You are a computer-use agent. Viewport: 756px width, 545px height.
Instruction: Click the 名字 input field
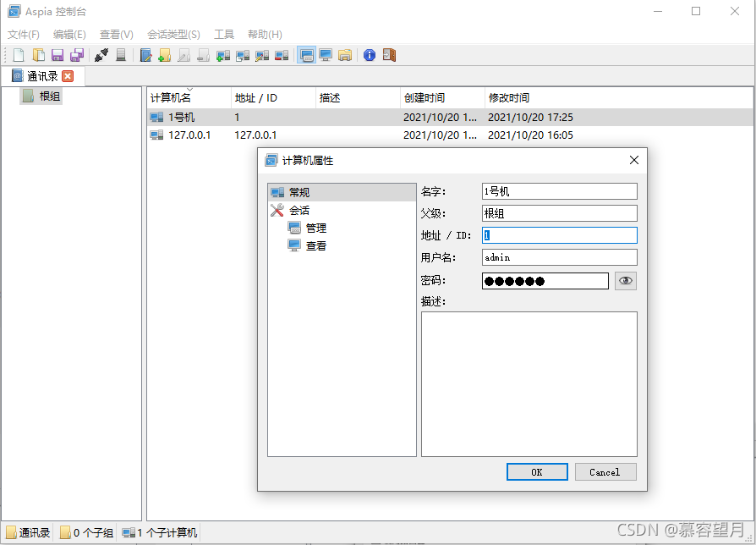click(x=559, y=191)
